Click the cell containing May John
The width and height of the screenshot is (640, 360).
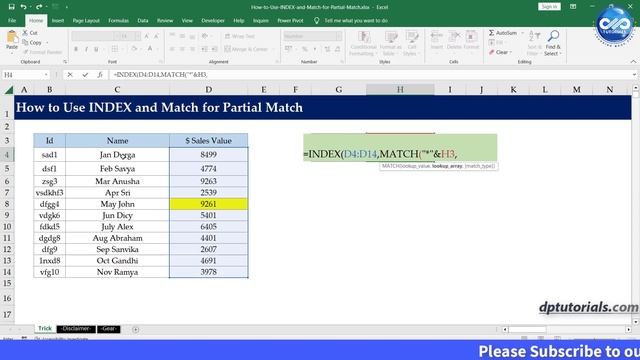coord(117,204)
